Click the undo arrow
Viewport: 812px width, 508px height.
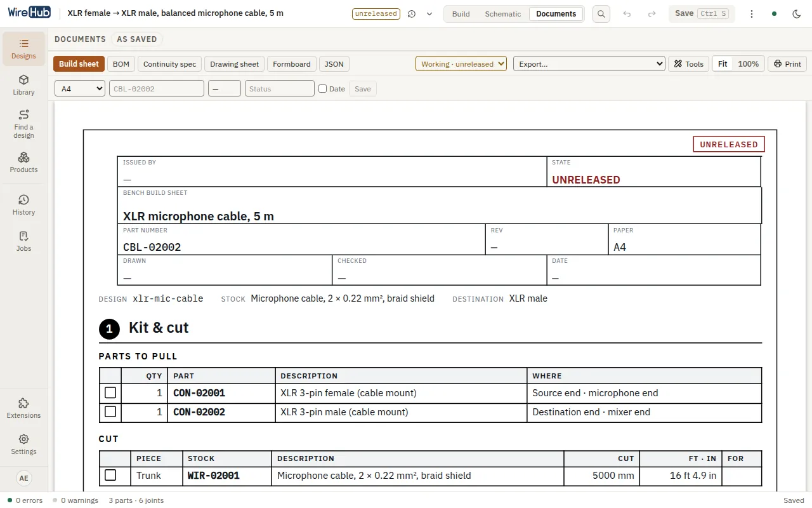(627, 14)
